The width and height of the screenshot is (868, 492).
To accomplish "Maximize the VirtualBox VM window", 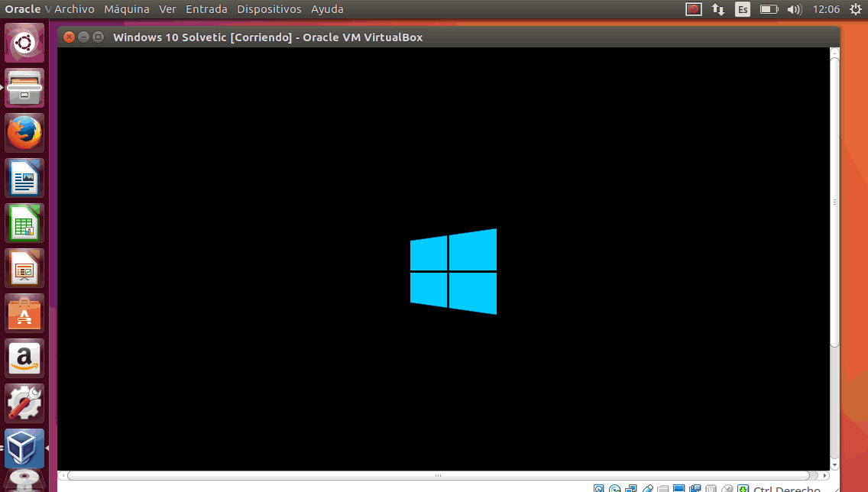I will (x=98, y=37).
